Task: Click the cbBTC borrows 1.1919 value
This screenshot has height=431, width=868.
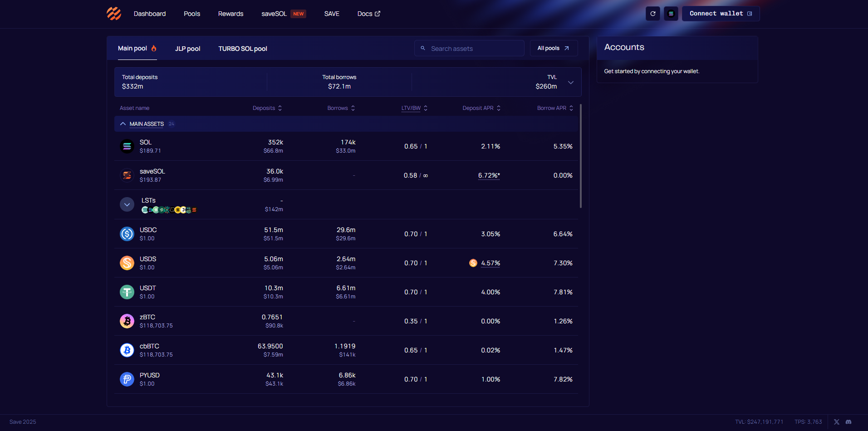Action: 345,346
